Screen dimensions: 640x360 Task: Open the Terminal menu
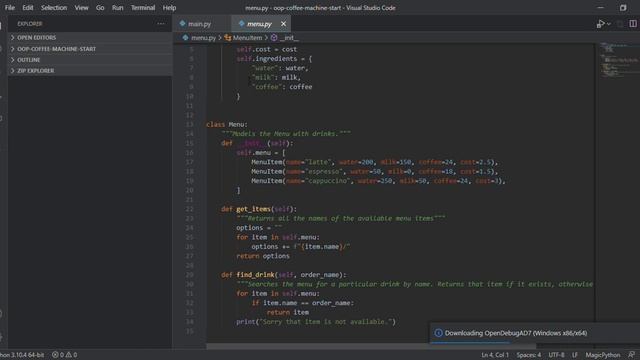click(143, 8)
